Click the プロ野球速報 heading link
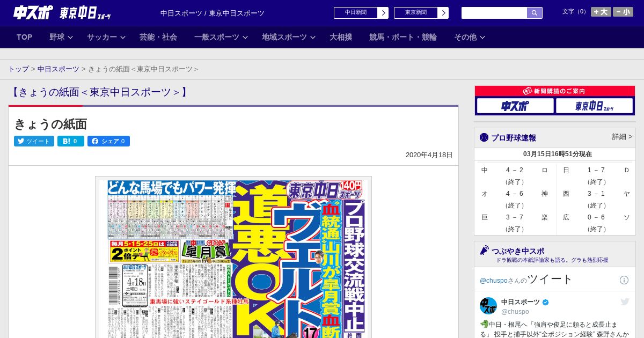644x338 pixels. pos(514,138)
